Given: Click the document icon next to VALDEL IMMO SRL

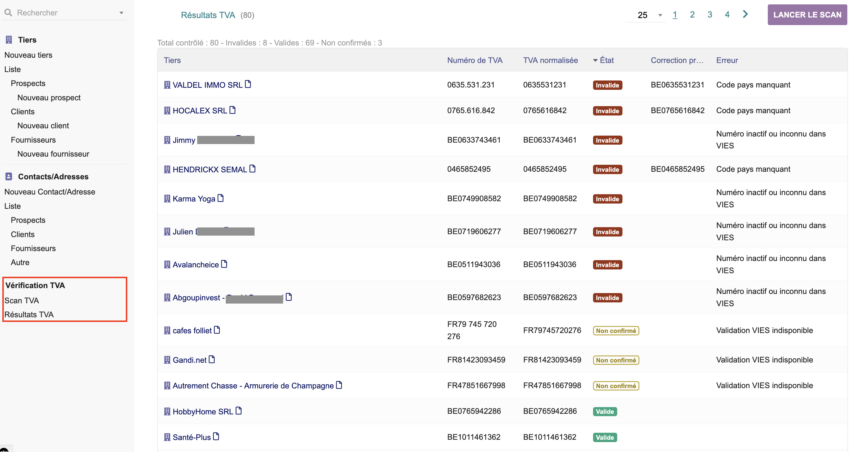Looking at the screenshot, I should [x=248, y=84].
